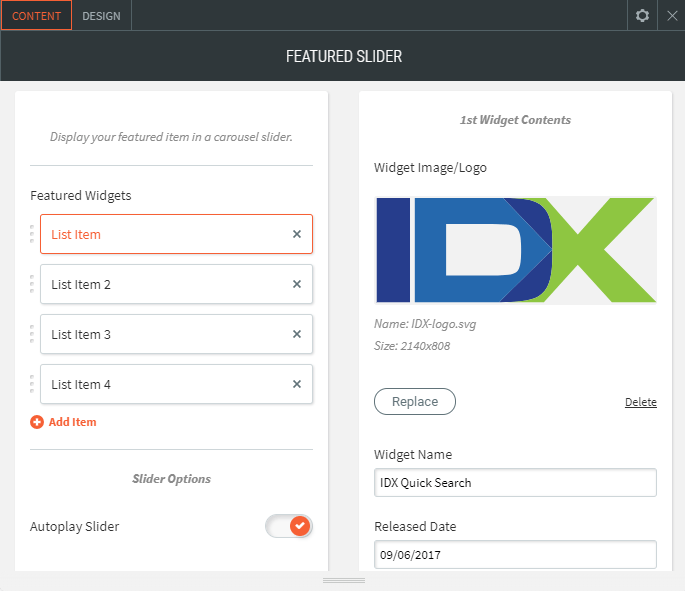The image size is (685, 591).
Task: Grab the drag handle of first List Item
Action: click(32, 234)
